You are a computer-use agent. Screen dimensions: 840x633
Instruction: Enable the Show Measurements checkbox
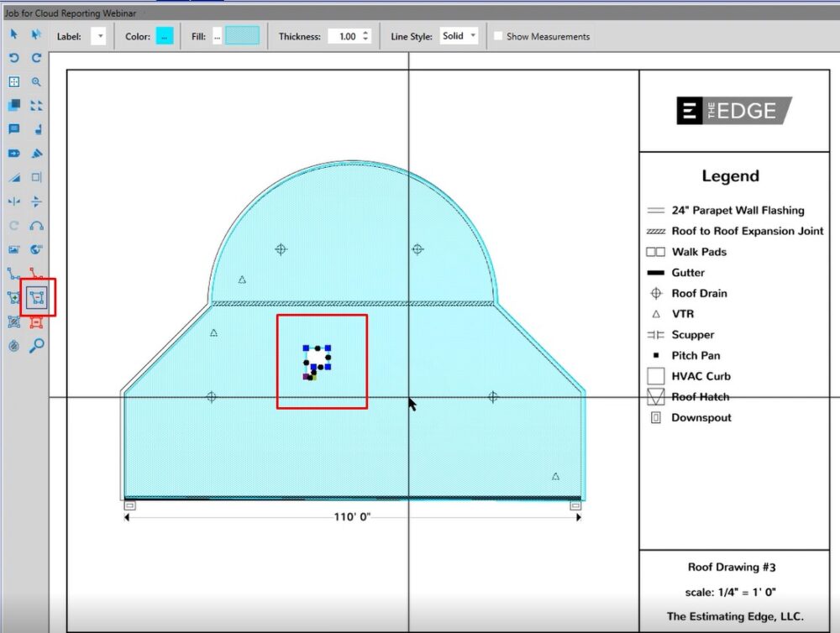pos(499,36)
